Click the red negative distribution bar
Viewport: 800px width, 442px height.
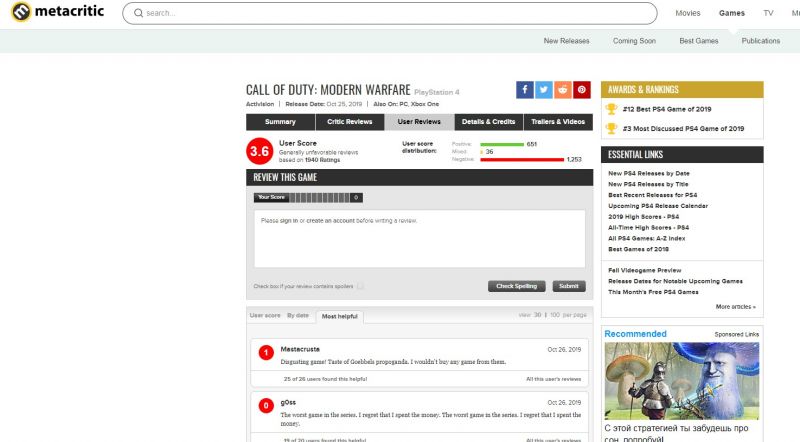[x=522, y=160]
